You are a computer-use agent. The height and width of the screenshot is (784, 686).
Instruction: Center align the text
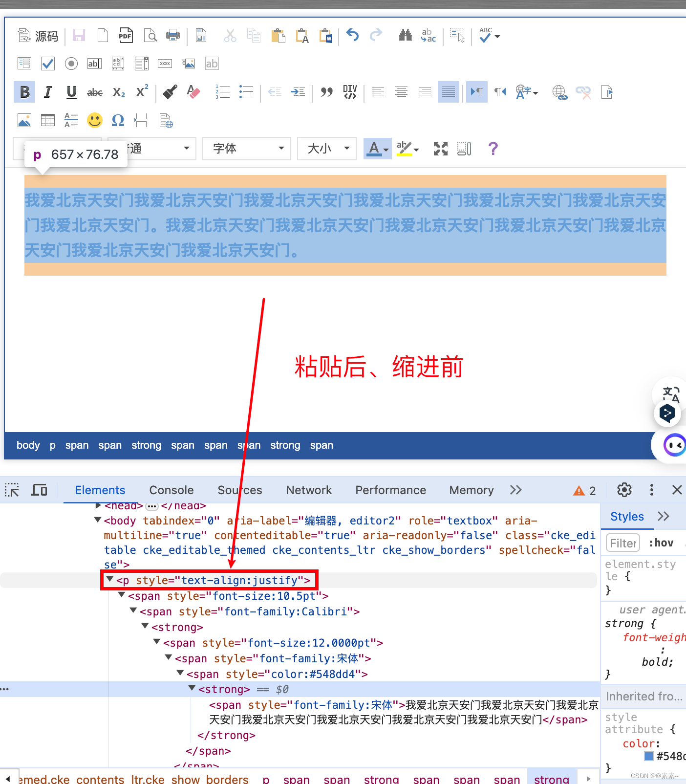[x=401, y=92]
